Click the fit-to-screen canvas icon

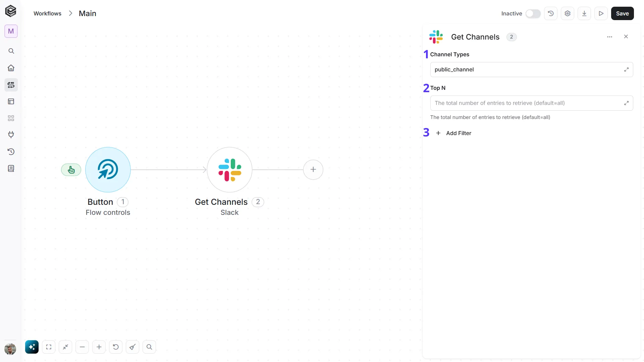point(49,347)
